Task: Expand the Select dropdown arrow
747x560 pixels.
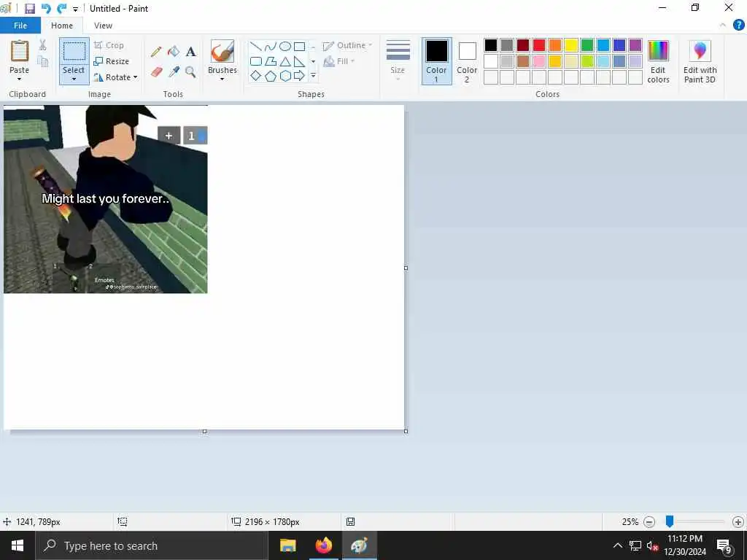Action: [74, 79]
